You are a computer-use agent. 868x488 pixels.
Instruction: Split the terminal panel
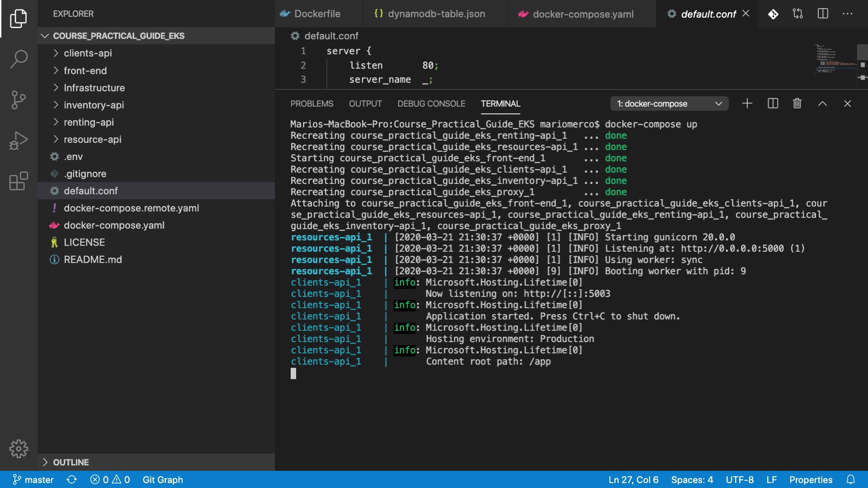point(773,103)
